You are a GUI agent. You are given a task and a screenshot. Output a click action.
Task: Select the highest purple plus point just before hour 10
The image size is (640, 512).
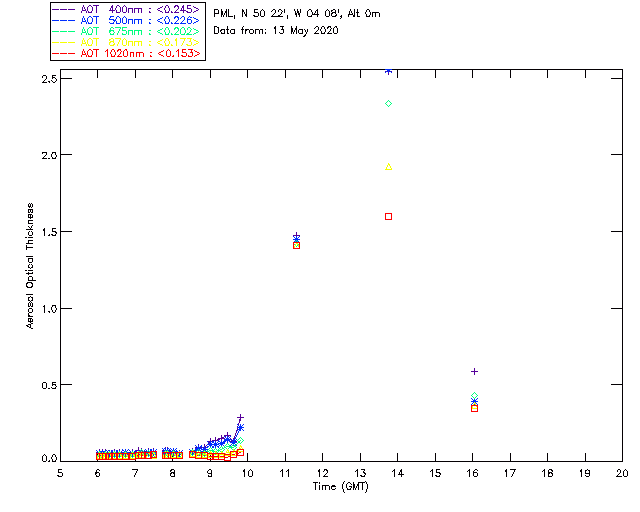240,417
